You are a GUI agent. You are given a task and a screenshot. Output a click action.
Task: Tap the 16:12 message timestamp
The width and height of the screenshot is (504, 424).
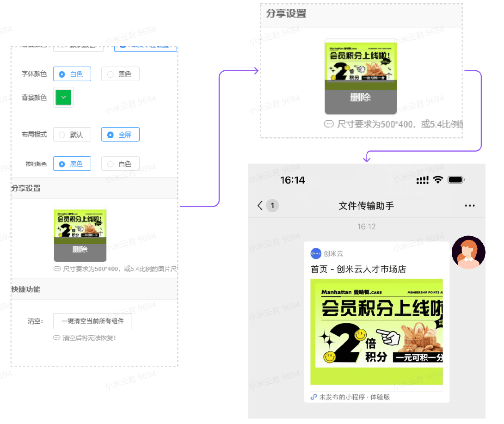pos(366,227)
